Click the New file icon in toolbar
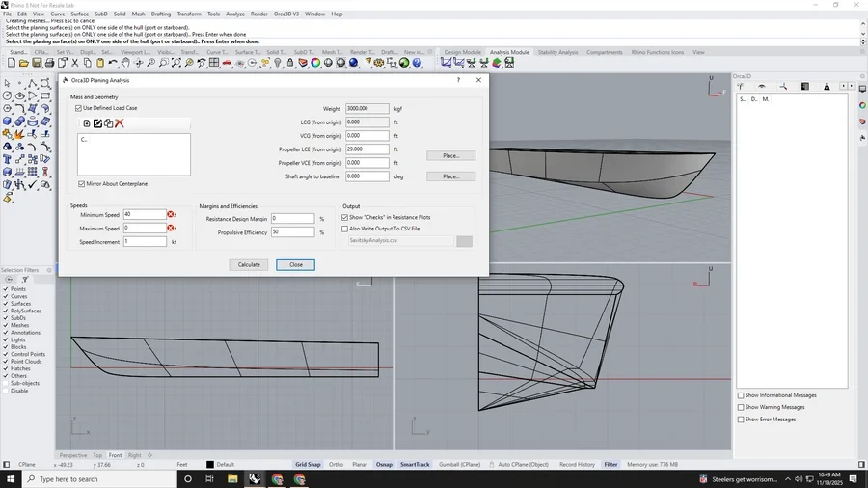This screenshot has height=488, width=868. tap(11, 63)
